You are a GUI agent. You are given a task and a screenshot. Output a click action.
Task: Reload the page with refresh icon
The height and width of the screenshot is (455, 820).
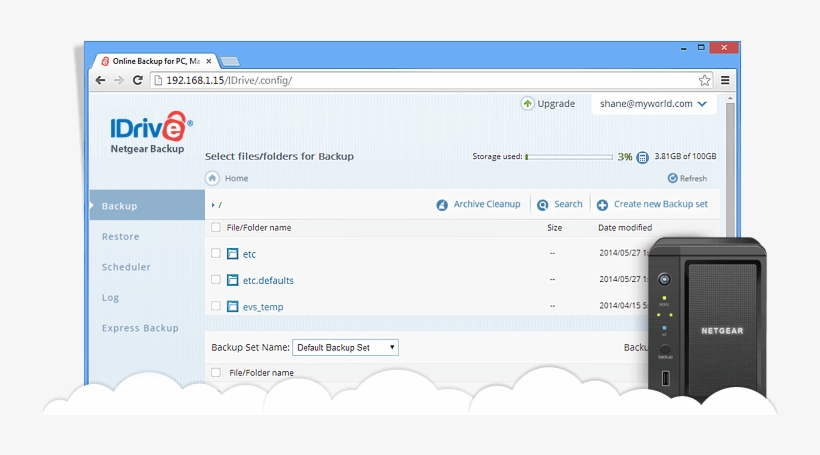[138, 80]
